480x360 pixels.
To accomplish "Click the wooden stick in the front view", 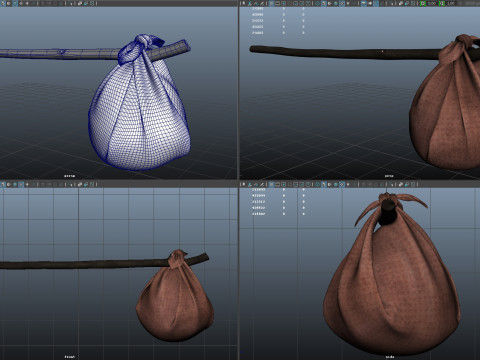I will pyautogui.click(x=83, y=264).
